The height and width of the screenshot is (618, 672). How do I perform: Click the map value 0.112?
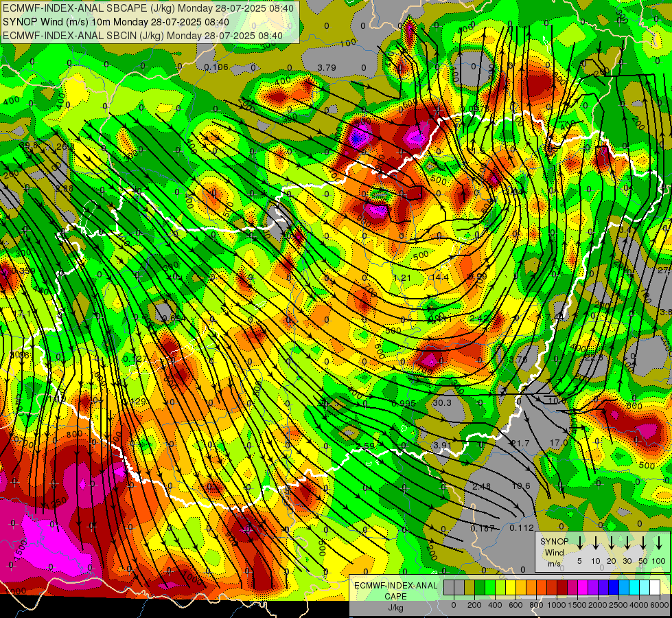coord(522,528)
